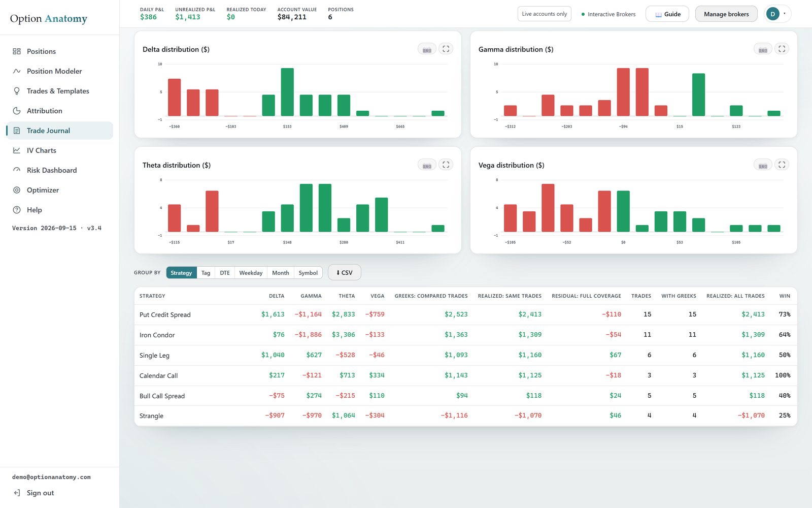Take snapshot of Vega distribution chart

click(x=763, y=165)
